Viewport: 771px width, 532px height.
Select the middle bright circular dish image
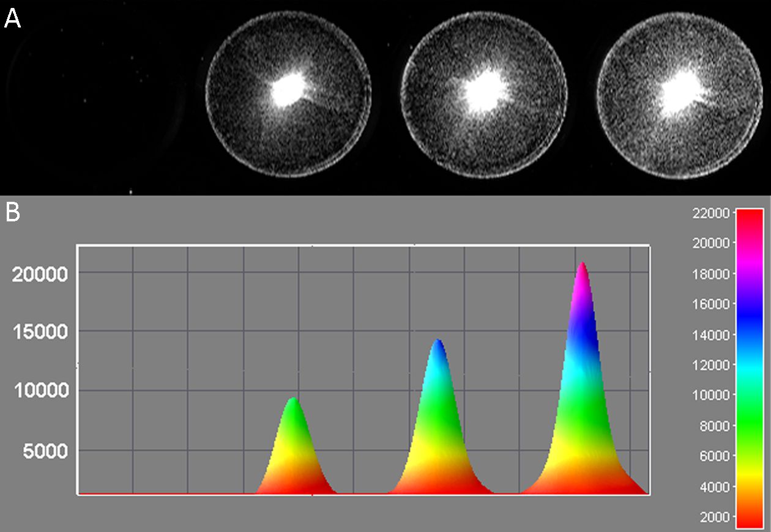483,95
